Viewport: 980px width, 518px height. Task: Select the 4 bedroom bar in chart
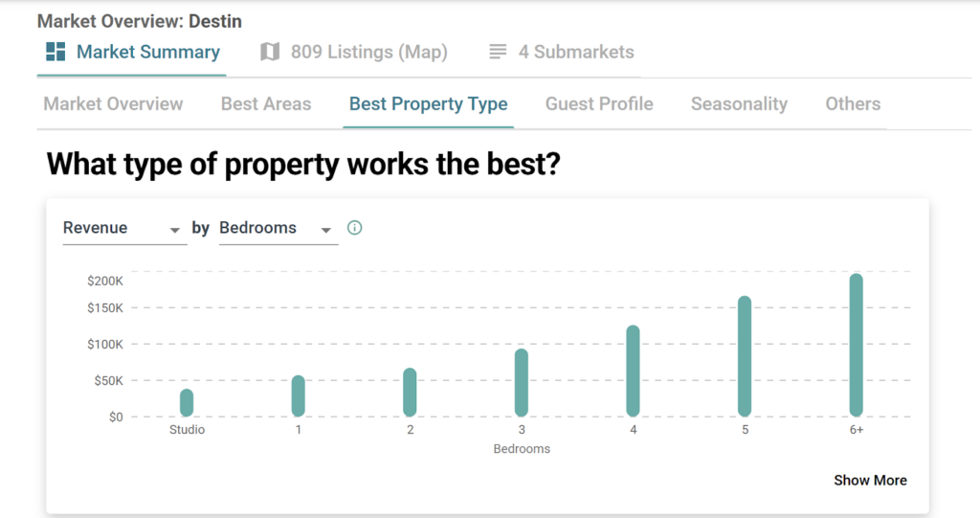point(633,371)
